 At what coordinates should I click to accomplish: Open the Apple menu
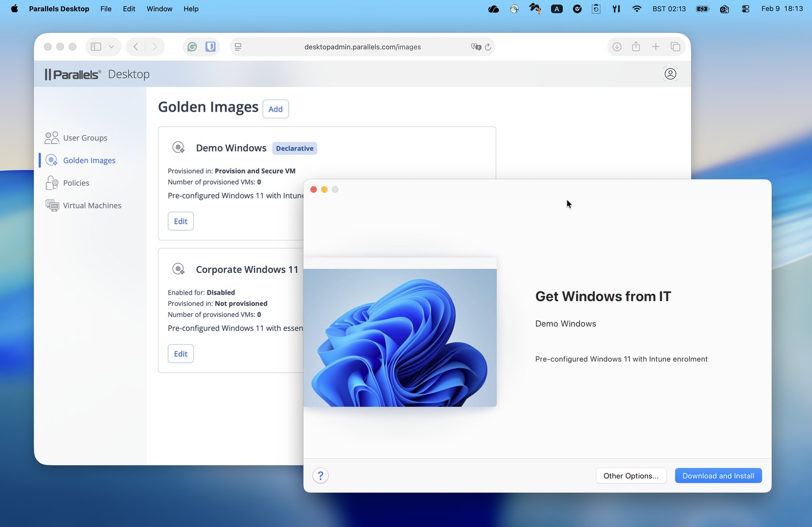pos(14,9)
